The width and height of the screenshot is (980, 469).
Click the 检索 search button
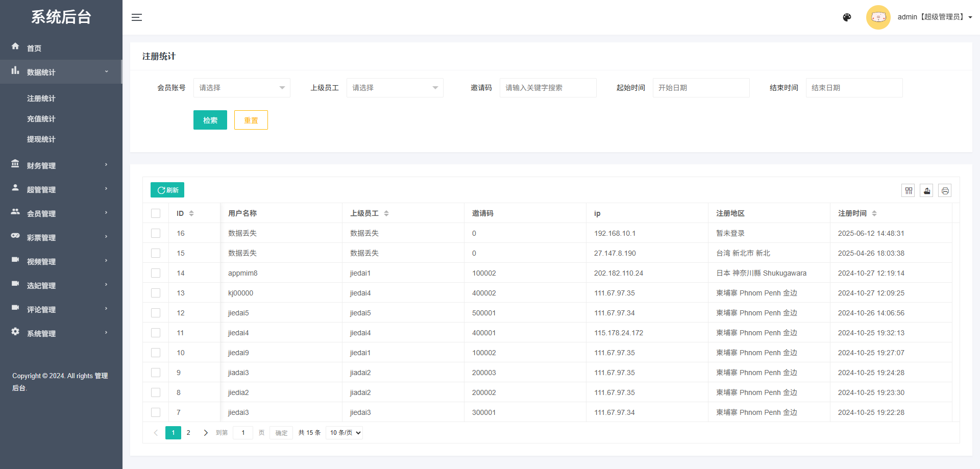pos(210,120)
